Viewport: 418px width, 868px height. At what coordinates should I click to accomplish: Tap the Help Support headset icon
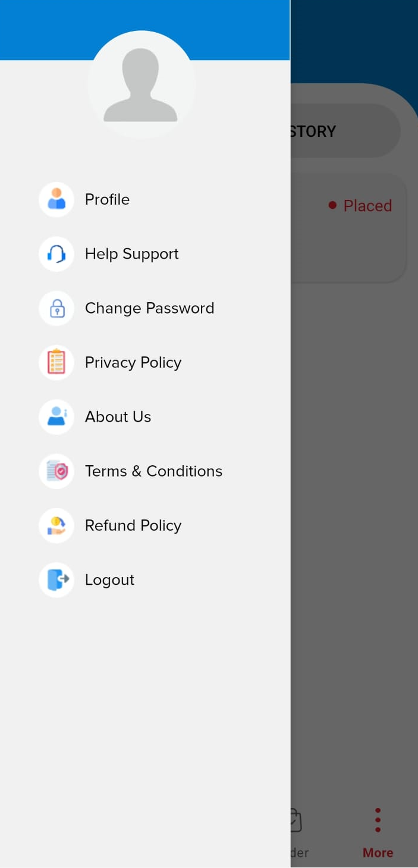point(56,254)
